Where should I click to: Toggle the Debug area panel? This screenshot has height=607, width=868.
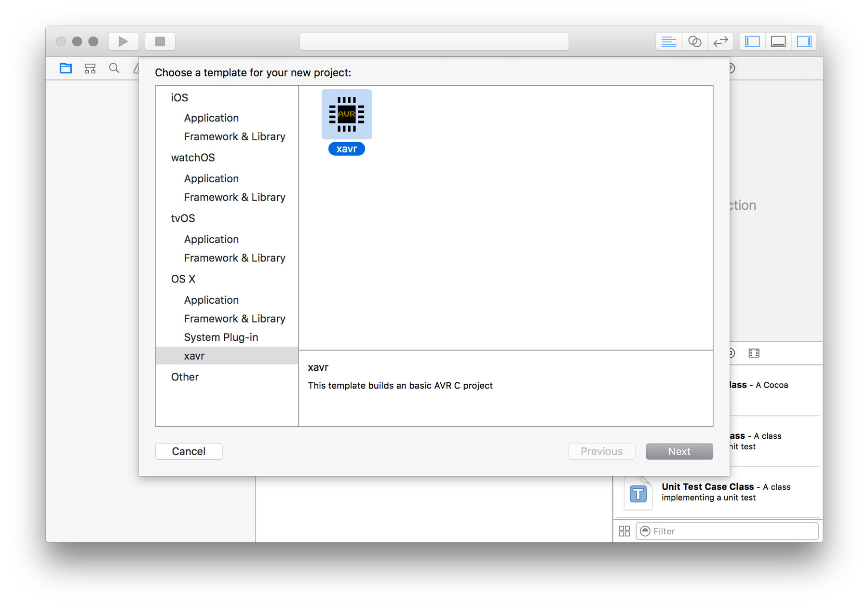point(778,41)
